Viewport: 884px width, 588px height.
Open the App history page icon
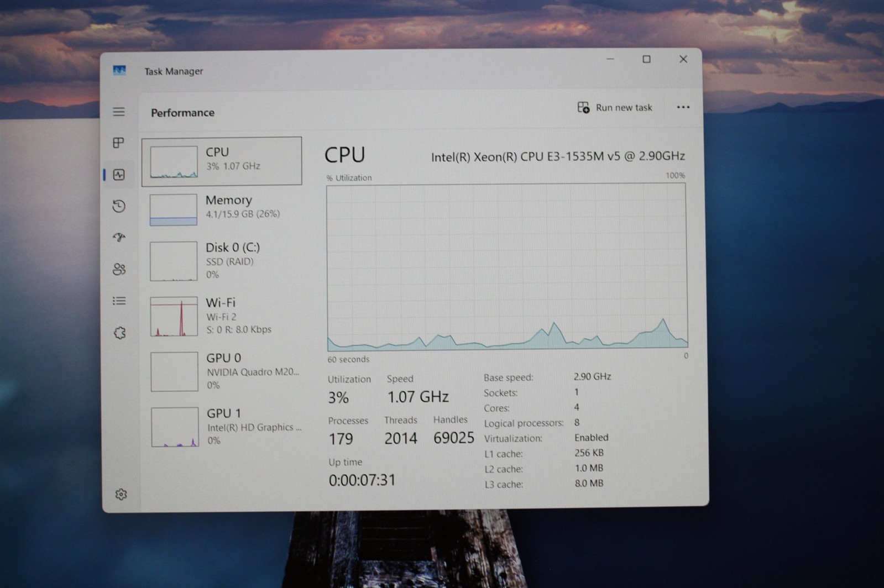point(119,206)
